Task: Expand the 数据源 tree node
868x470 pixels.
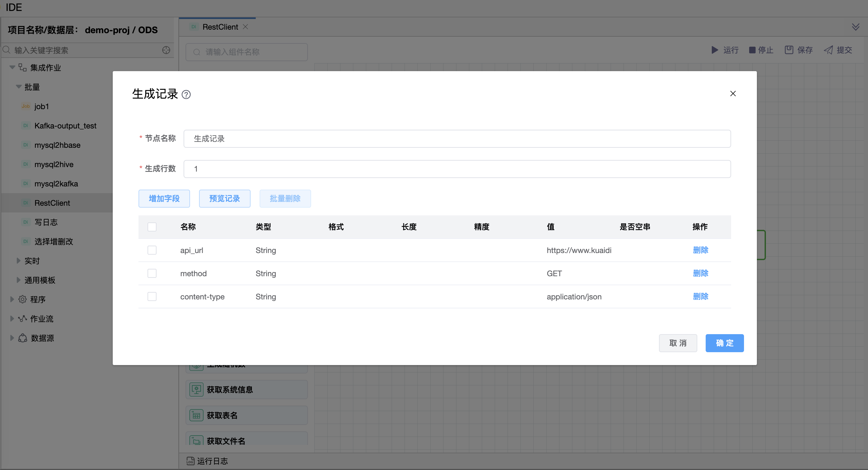Action: pos(12,338)
